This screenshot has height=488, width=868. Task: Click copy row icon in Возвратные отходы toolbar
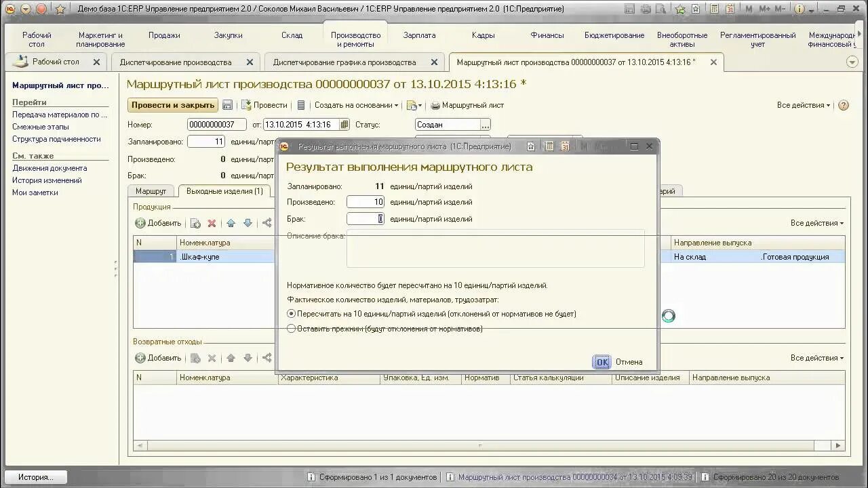tap(195, 358)
